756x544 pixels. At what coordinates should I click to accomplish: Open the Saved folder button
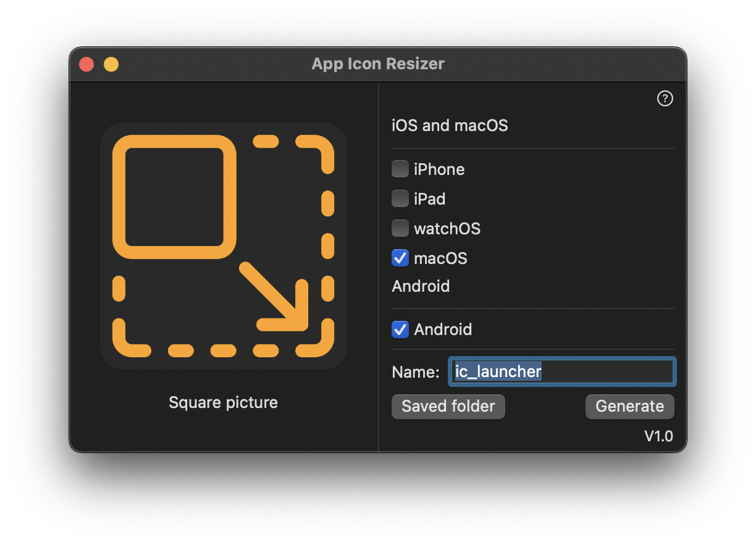point(448,406)
